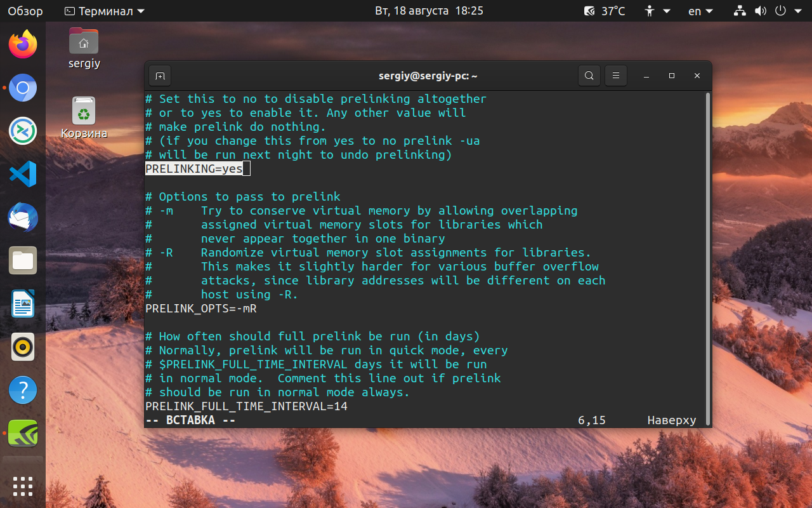
Task: Open NVIDIA settings from dock
Action: pos(23,433)
